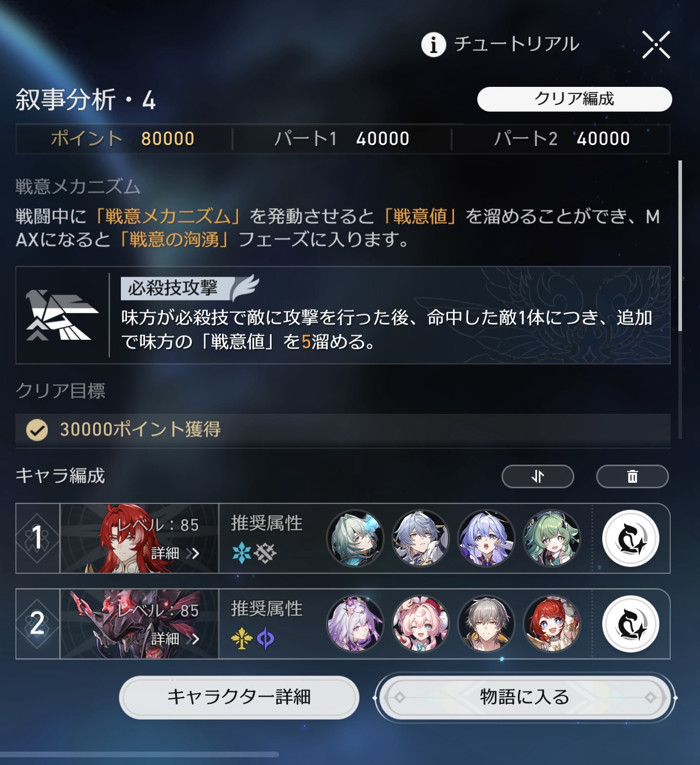This screenshot has width=700, height=765.
Task: Click 物語に入る to start
Action: tap(525, 697)
